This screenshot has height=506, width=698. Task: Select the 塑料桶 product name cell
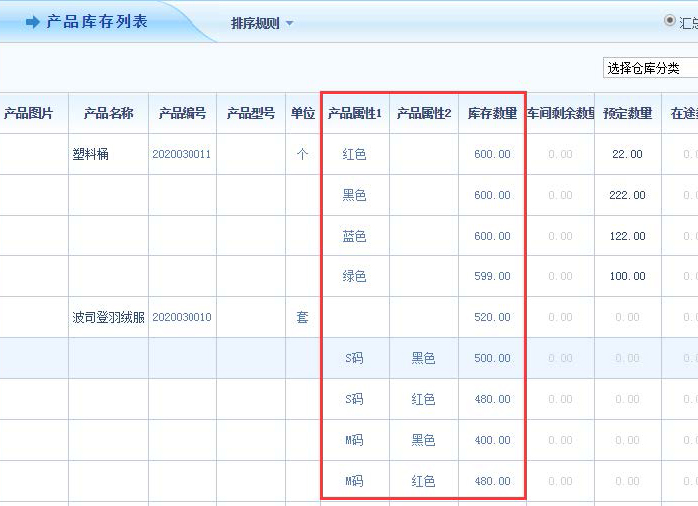coord(90,154)
